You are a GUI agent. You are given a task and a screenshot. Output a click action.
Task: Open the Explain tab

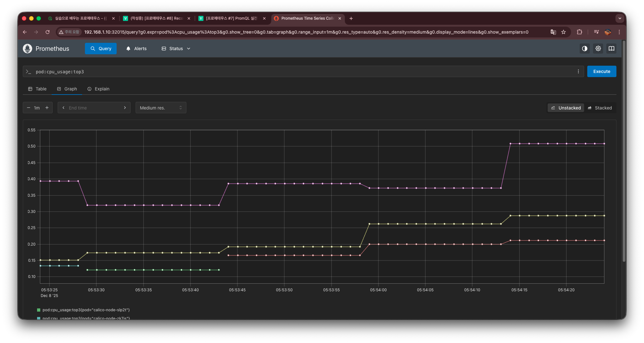pos(98,89)
